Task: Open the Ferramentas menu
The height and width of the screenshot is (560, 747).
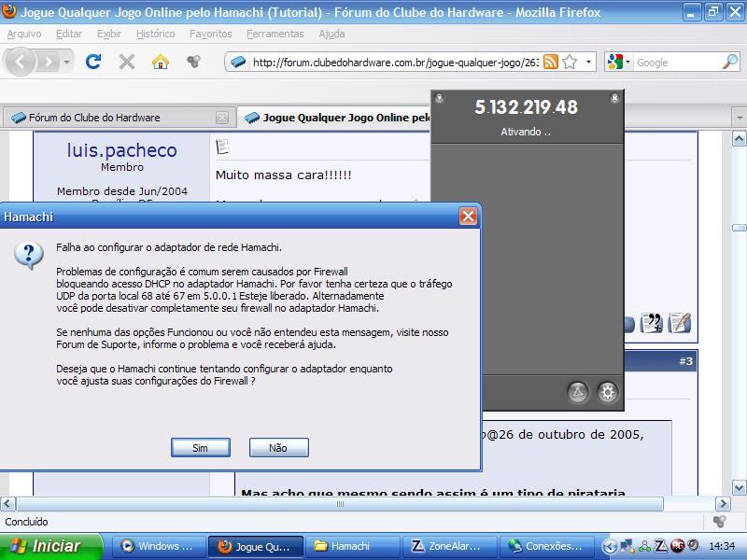Action: [x=275, y=34]
